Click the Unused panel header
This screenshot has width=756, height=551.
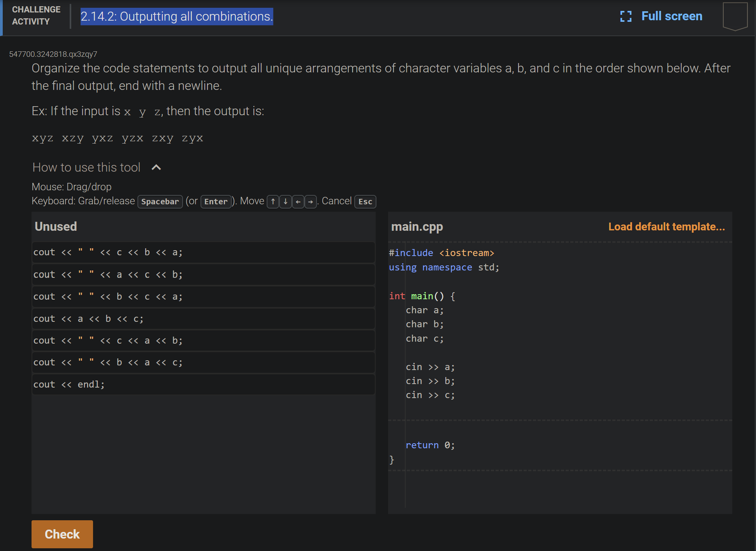coord(55,226)
